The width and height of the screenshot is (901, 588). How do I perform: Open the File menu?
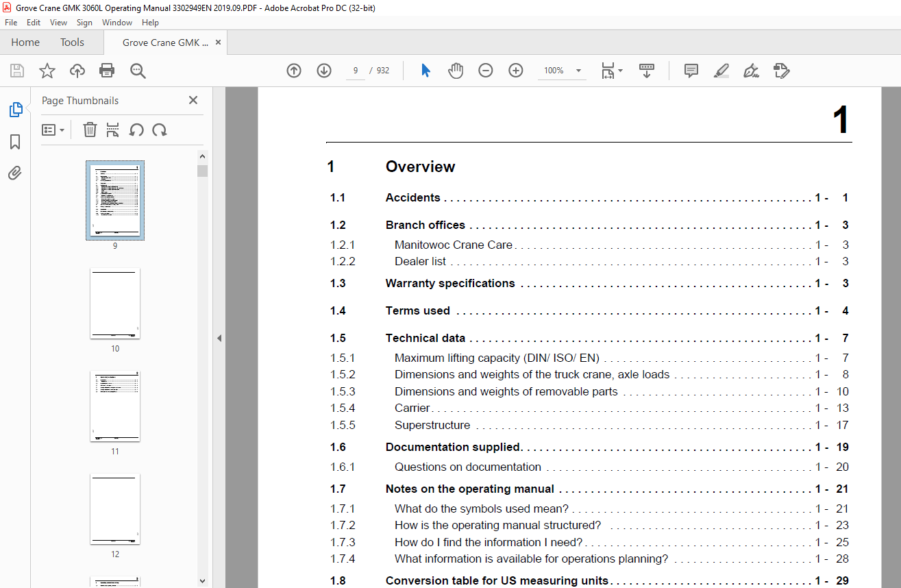click(x=11, y=23)
